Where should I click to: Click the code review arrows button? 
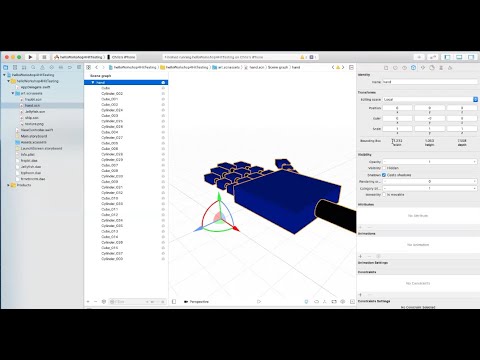[x=432, y=57]
